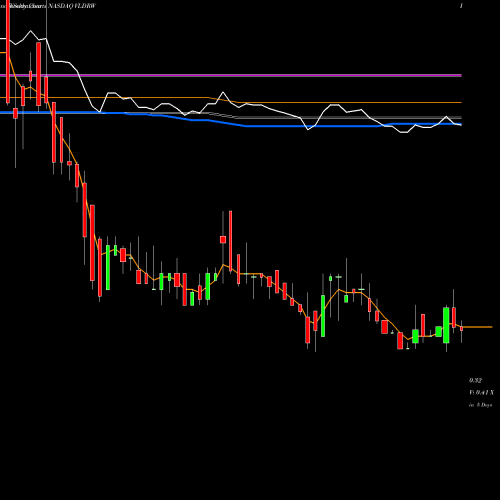
Task: Click the orange projection segment past the last candle
Action: tap(478, 327)
